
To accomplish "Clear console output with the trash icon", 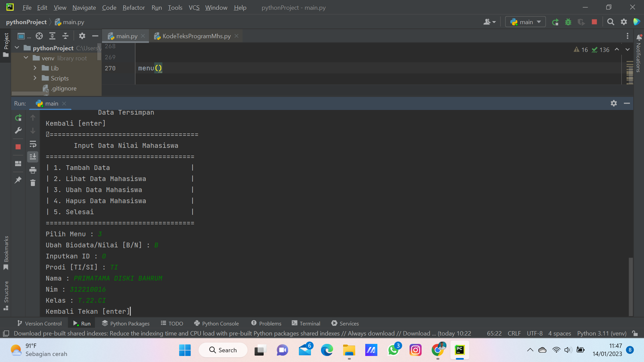I will pos(33,183).
